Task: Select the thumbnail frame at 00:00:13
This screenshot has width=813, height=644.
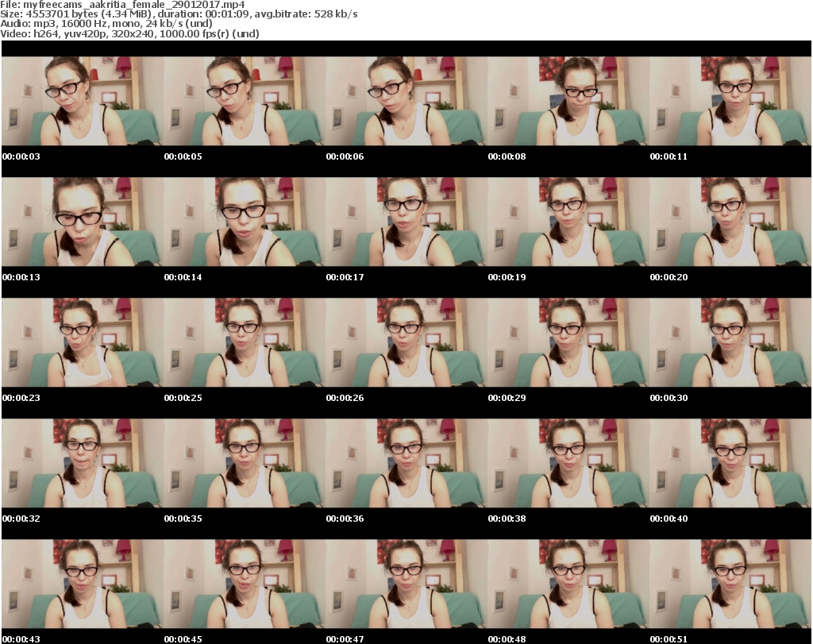Action: [x=83, y=222]
